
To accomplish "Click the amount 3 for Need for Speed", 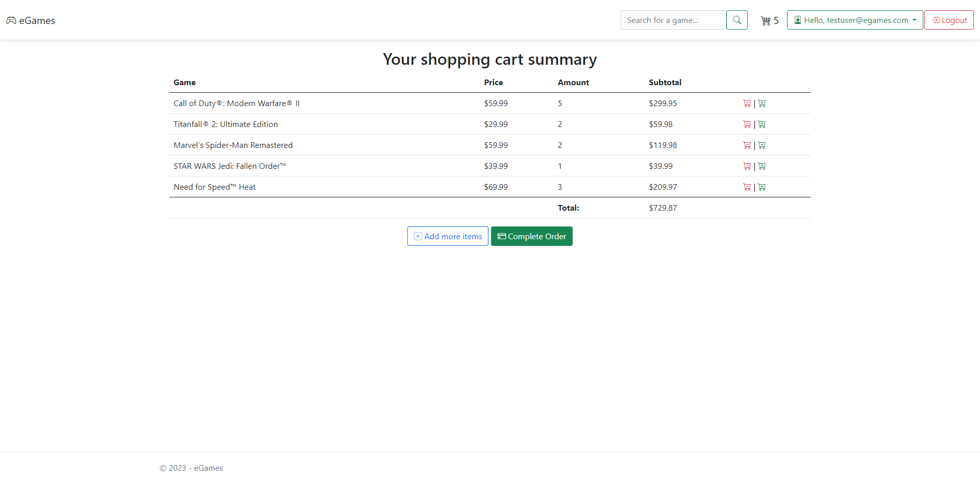I will point(560,187).
